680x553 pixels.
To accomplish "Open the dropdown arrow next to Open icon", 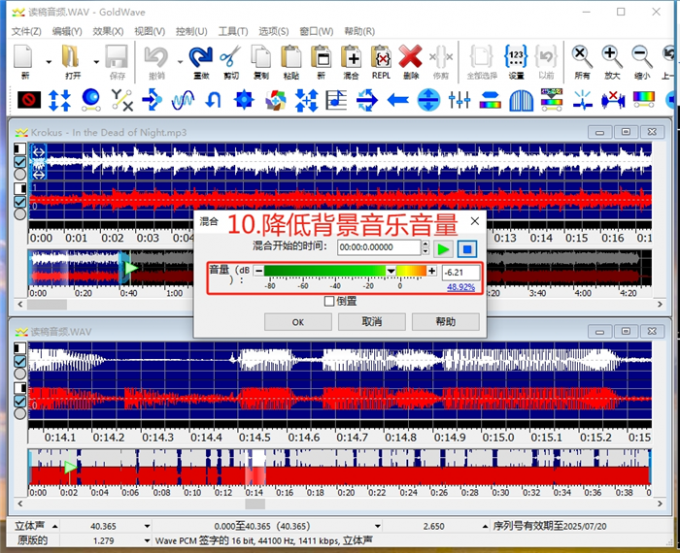I will click(x=96, y=62).
